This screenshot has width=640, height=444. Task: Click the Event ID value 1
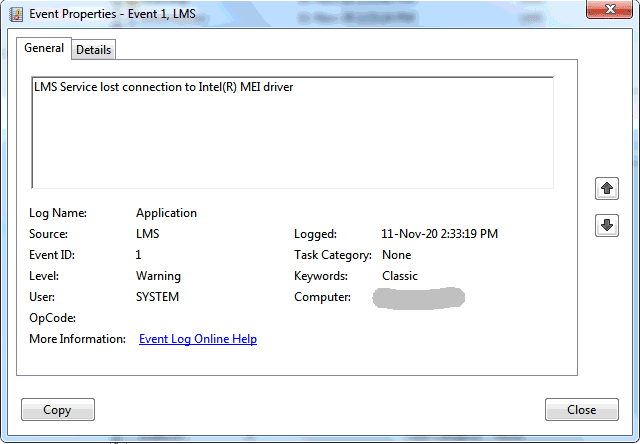point(139,255)
